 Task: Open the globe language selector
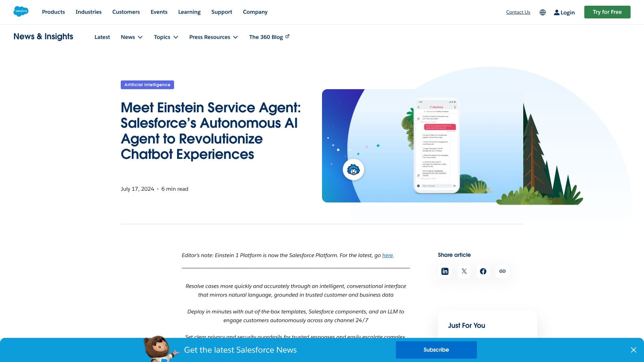coord(543,12)
